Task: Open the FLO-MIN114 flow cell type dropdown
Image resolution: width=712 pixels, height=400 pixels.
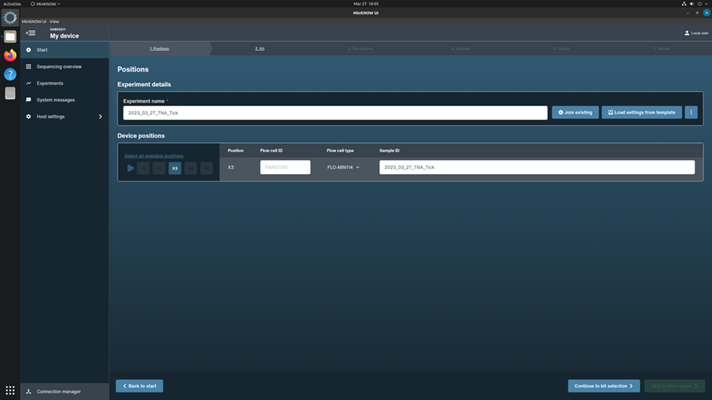Action: (x=343, y=167)
